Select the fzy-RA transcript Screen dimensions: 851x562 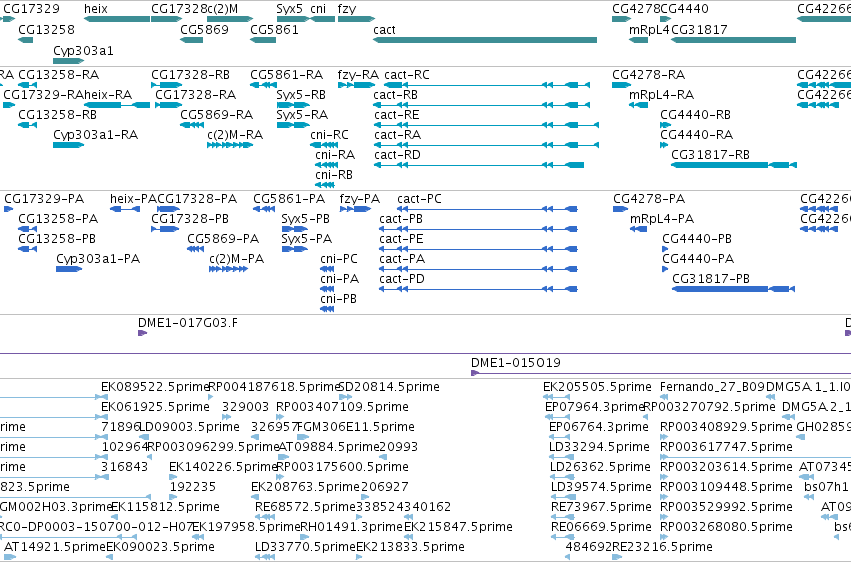(356, 85)
